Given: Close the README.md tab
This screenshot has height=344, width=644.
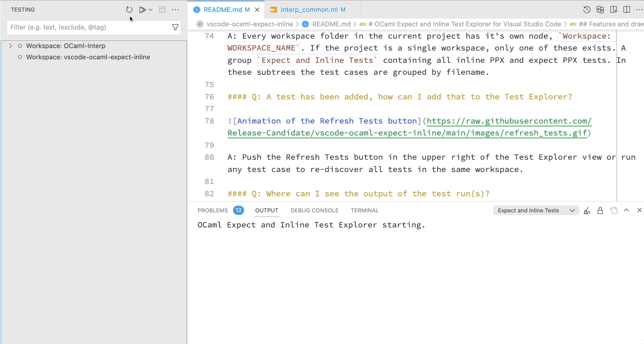Looking at the screenshot, I should click(257, 10).
